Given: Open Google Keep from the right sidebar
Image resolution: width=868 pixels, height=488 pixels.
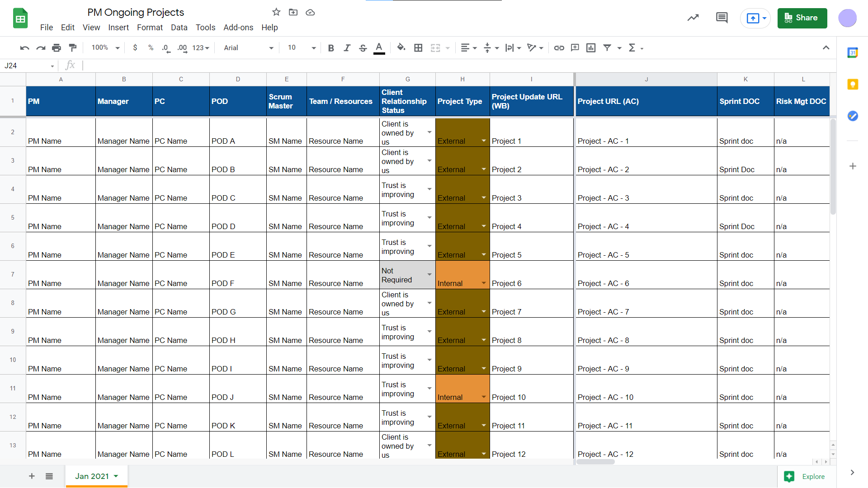Looking at the screenshot, I should pyautogui.click(x=853, y=84).
